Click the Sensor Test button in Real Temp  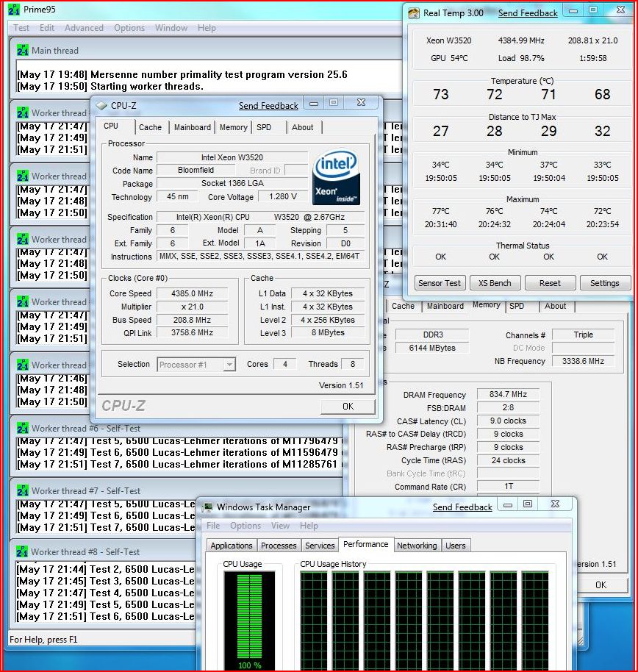point(440,283)
